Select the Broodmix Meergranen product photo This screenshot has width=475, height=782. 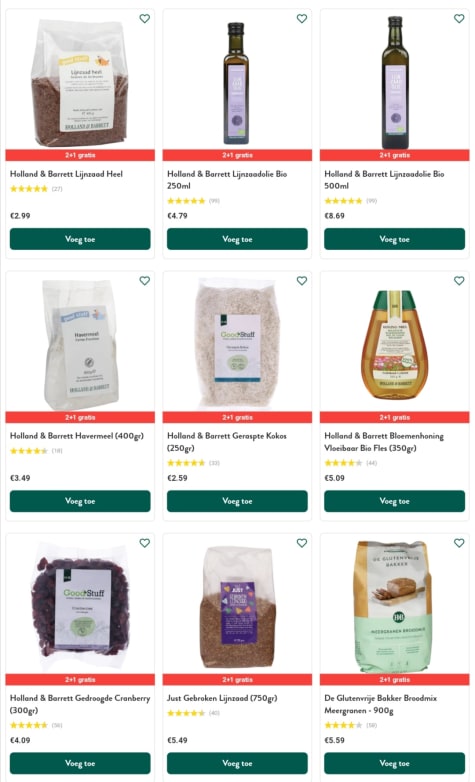(x=393, y=607)
